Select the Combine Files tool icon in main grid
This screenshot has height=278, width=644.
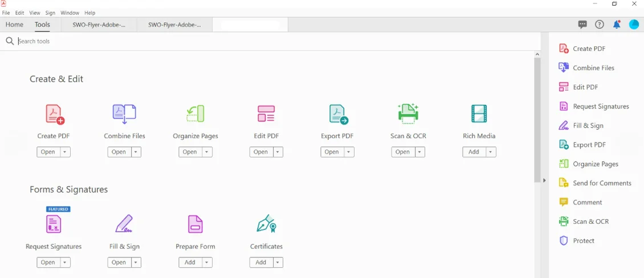124,114
